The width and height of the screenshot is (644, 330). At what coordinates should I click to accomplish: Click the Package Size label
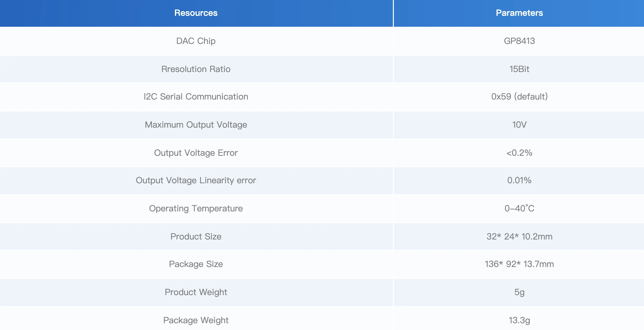pyautogui.click(x=196, y=264)
